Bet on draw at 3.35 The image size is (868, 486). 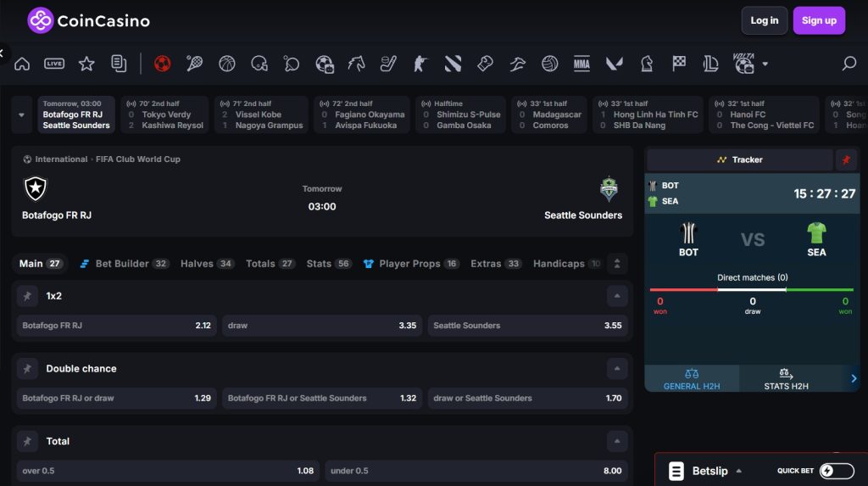click(x=322, y=326)
